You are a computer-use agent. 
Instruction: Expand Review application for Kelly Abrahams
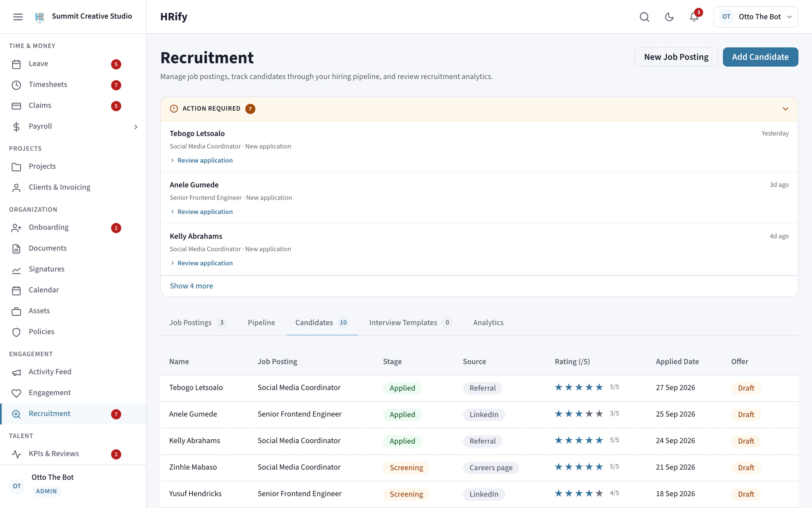(202, 263)
